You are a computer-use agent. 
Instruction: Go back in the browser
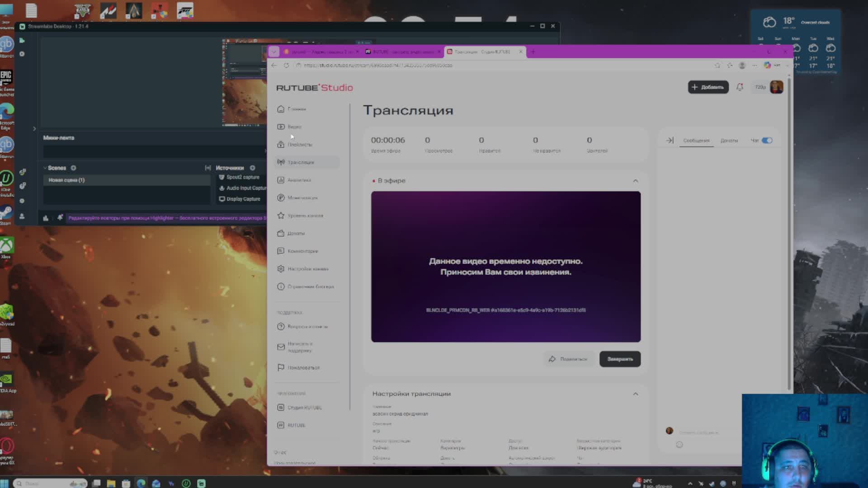274,66
